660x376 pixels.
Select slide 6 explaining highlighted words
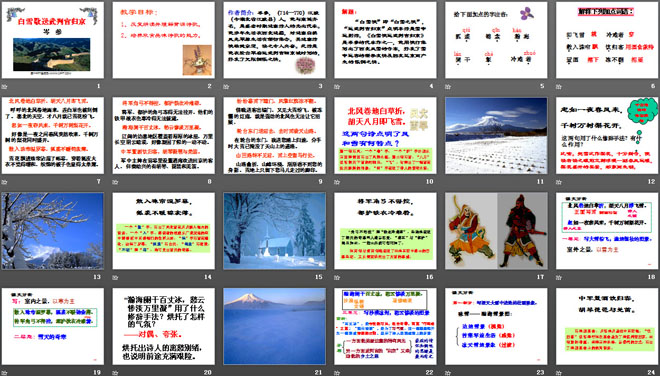click(x=607, y=40)
